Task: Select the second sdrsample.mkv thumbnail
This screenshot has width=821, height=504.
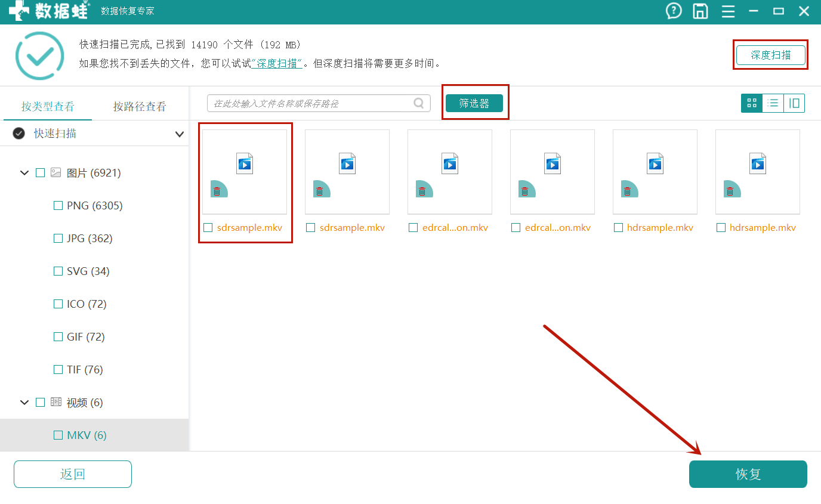Action: 347,172
